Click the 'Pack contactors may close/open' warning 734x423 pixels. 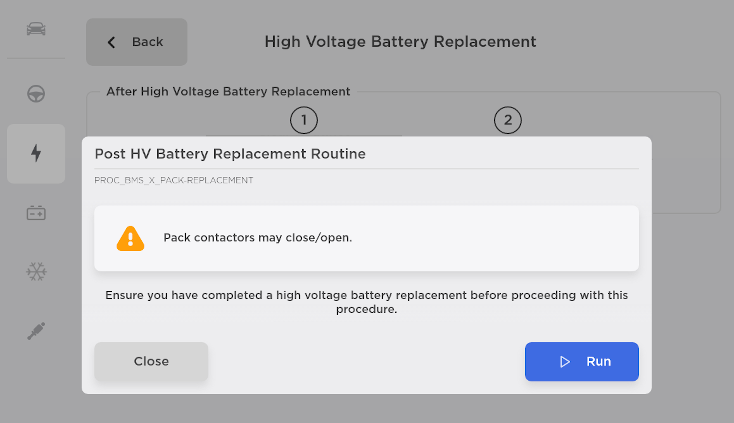tap(257, 238)
